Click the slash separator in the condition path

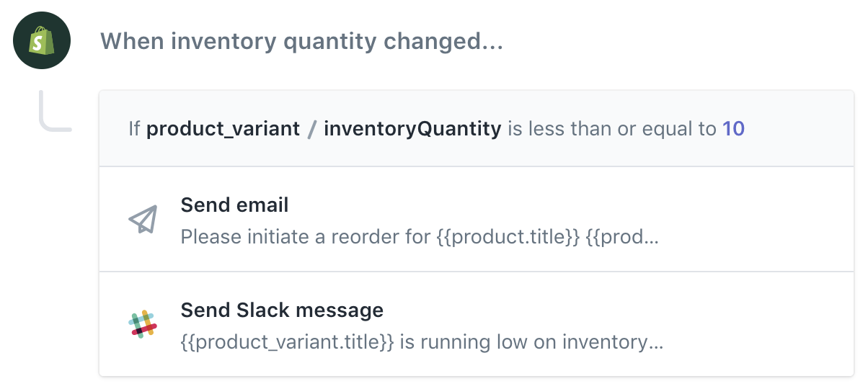(x=311, y=130)
